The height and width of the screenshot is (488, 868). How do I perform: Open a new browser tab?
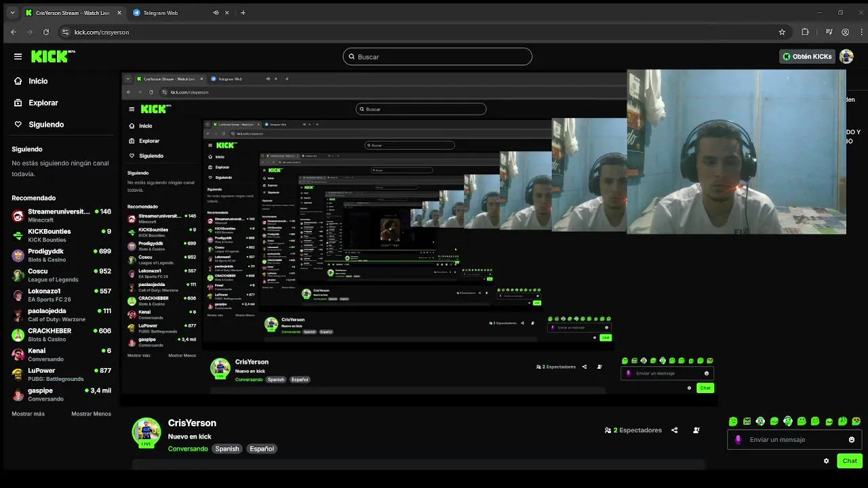pyautogui.click(x=243, y=13)
